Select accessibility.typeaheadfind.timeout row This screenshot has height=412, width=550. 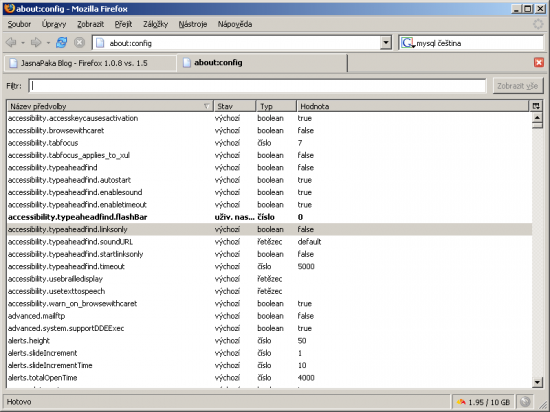coord(269,266)
